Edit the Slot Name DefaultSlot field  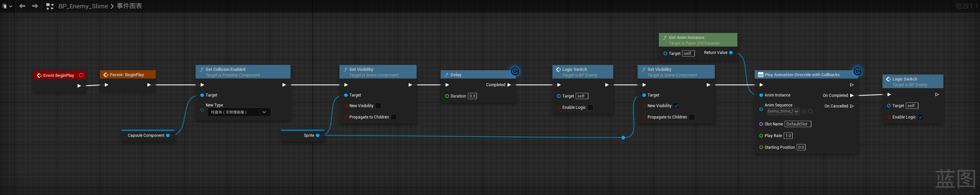[x=798, y=124]
